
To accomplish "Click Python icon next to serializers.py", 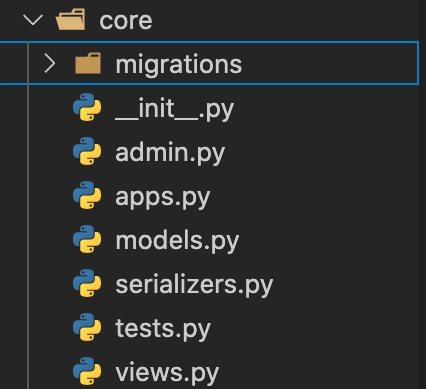I will click(87, 283).
